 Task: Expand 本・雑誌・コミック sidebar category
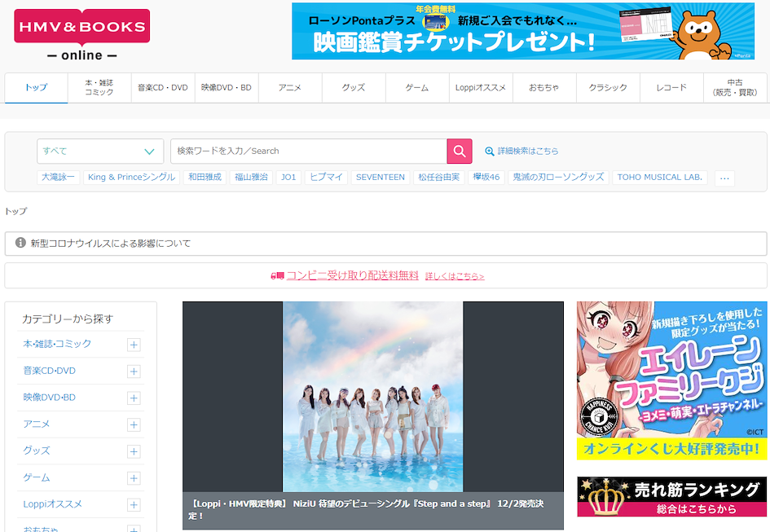point(134,345)
